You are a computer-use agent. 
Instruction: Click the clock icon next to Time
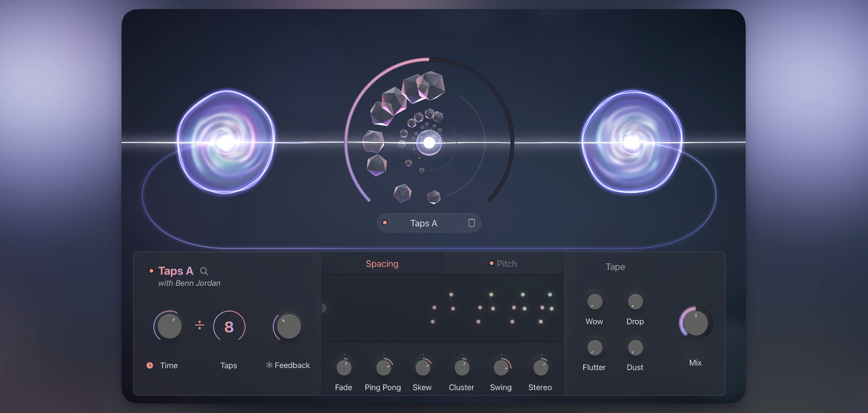[x=150, y=366]
